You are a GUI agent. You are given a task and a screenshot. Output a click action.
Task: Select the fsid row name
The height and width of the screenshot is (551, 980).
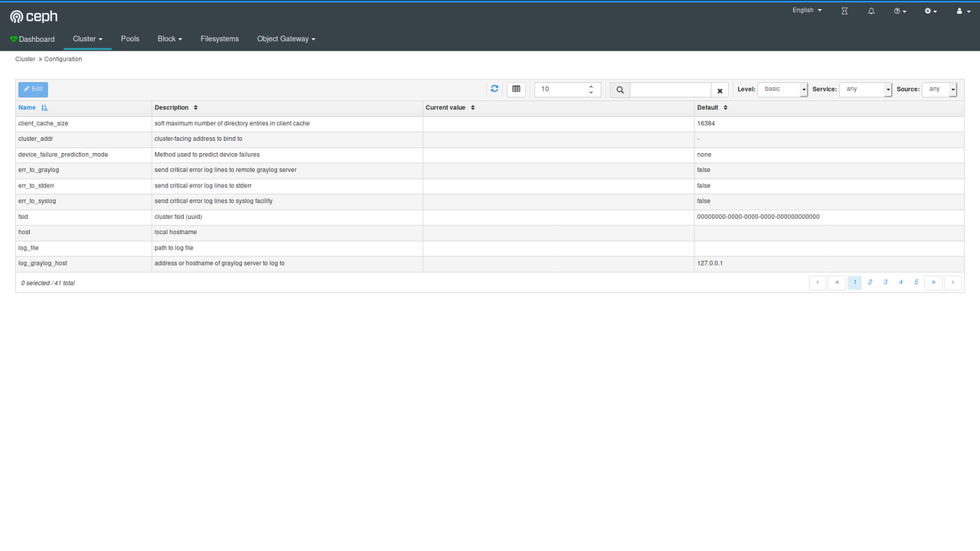click(x=23, y=217)
